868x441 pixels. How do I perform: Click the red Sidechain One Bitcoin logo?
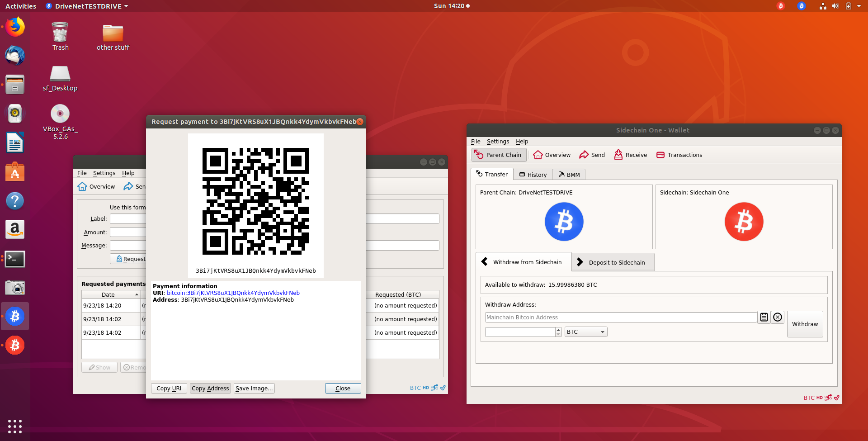(744, 222)
